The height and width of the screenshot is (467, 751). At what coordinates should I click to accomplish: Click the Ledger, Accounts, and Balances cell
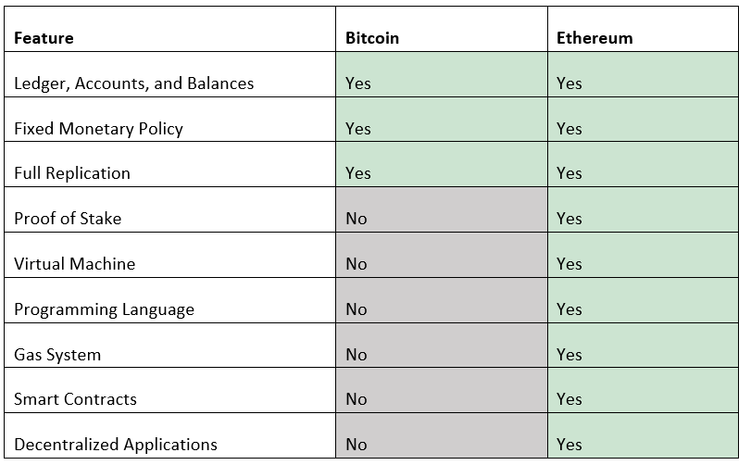[x=134, y=83]
